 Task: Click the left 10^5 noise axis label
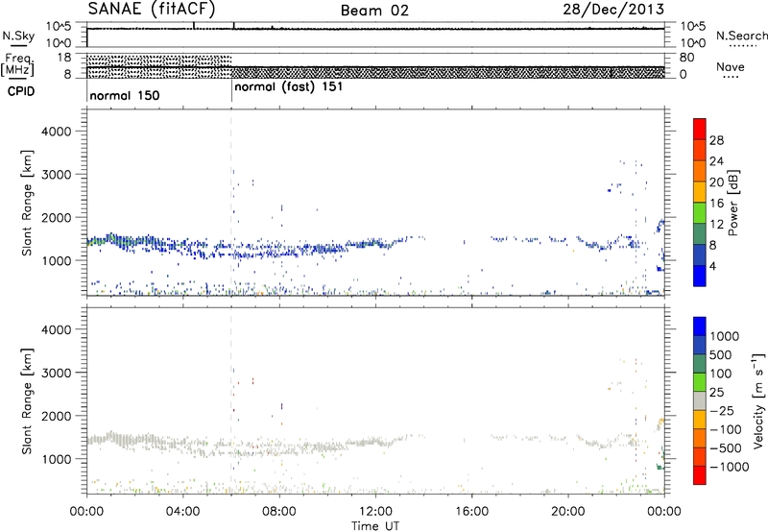[x=59, y=27]
